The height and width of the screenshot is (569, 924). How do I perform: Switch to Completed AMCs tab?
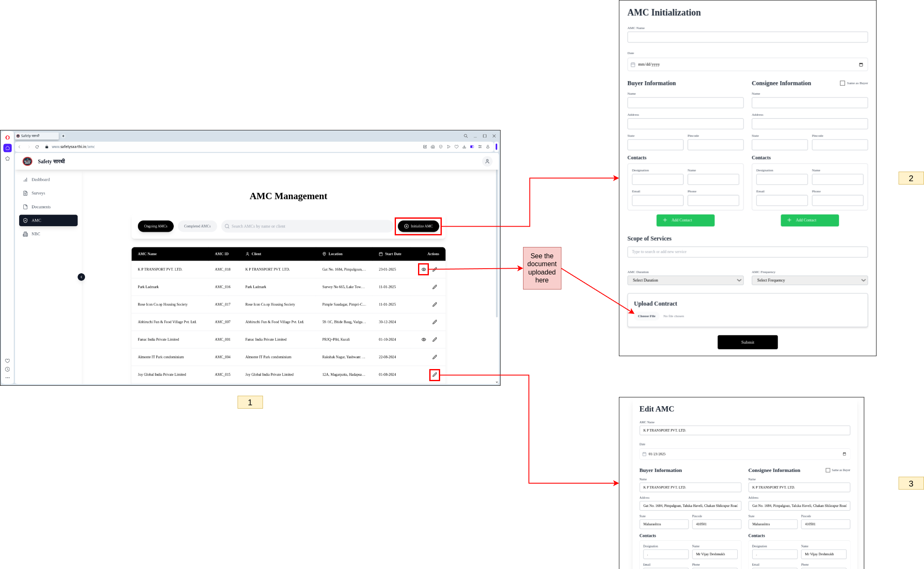tap(197, 226)
